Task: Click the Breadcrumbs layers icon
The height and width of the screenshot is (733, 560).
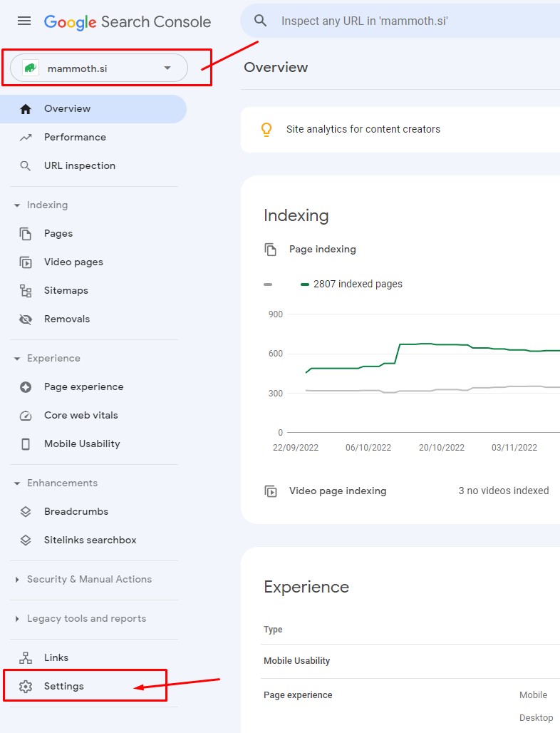Action: (x=26, y=511)
